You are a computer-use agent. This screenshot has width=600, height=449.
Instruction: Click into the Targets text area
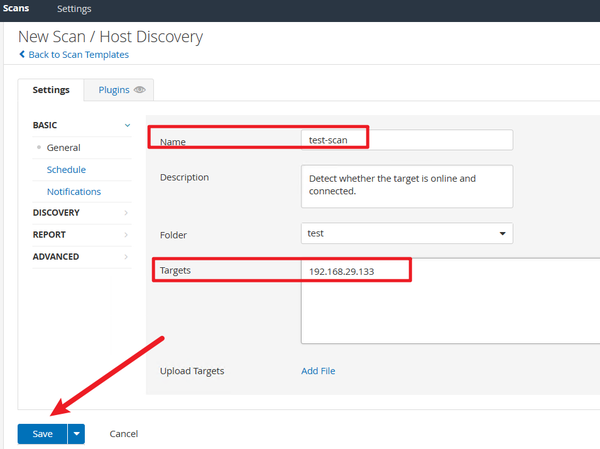pyautogui.click(x=450, y=310)
